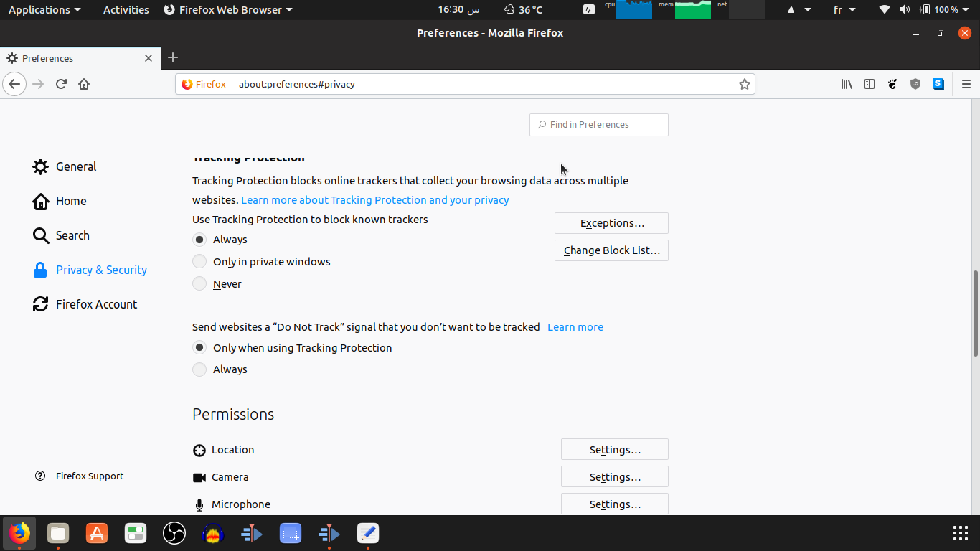Bookmark this page with the star icon

[745, 84]
